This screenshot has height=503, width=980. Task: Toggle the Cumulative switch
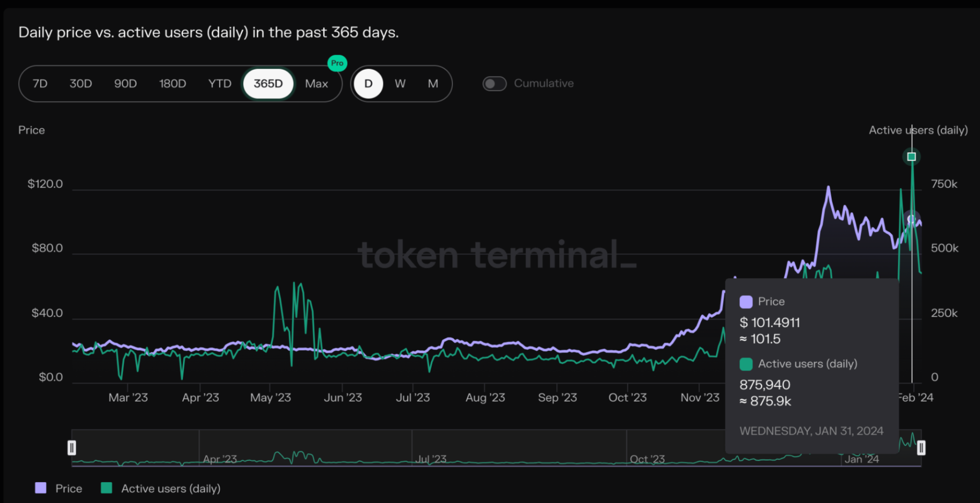pos(494,84)
